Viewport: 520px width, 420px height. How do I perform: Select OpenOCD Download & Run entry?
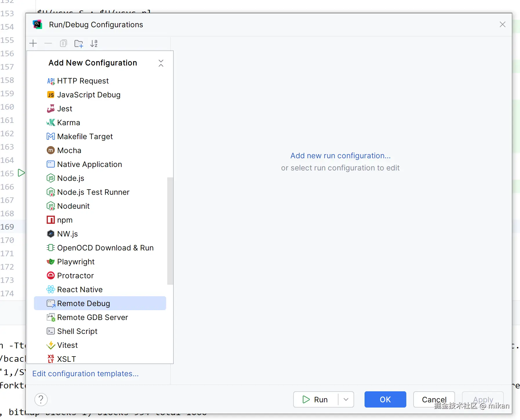(100, 248)
